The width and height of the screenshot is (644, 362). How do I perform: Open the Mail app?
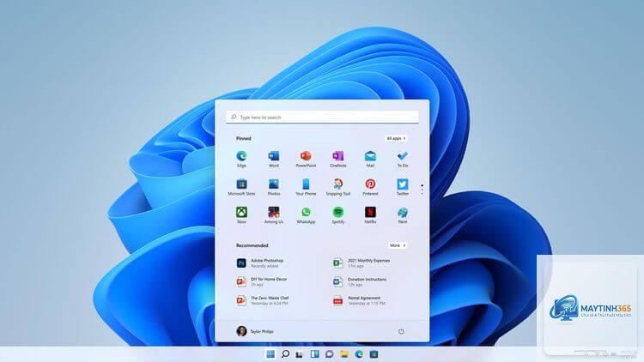click(370, 159)
